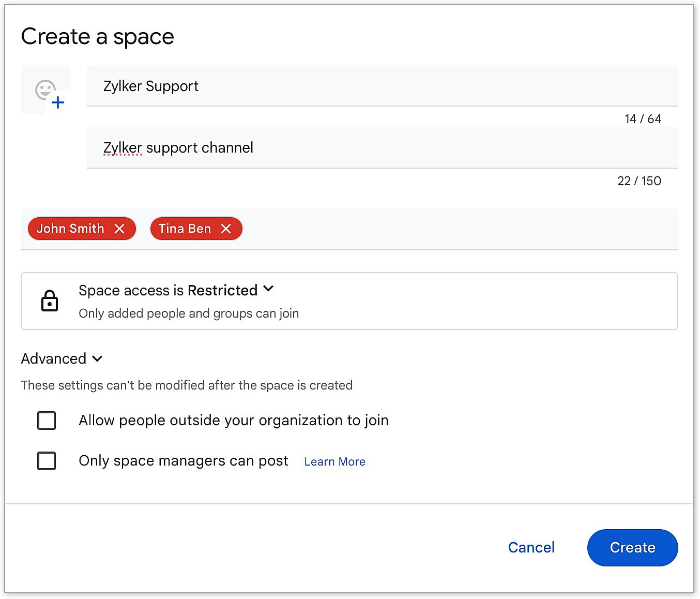This screenshot has height=599, width=700.
Task: Click the blue Create button
Action: click(x=632, y=547)
